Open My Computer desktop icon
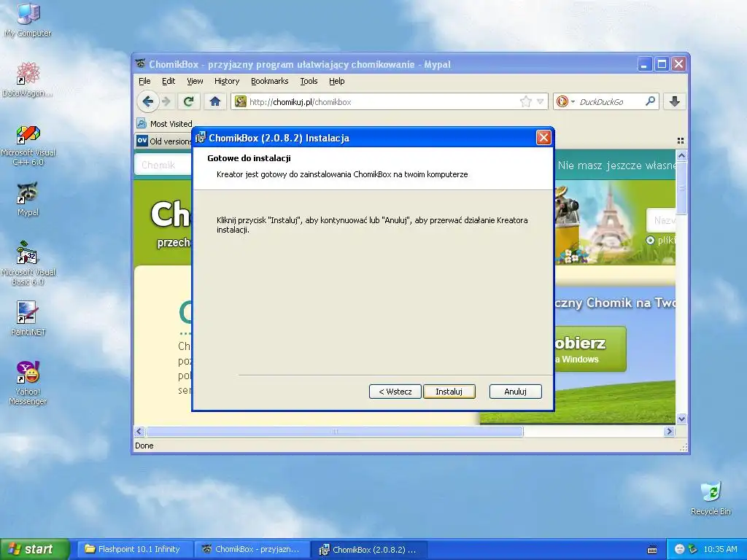The width and height of the screenshot is (747, 560). (28, 19)
